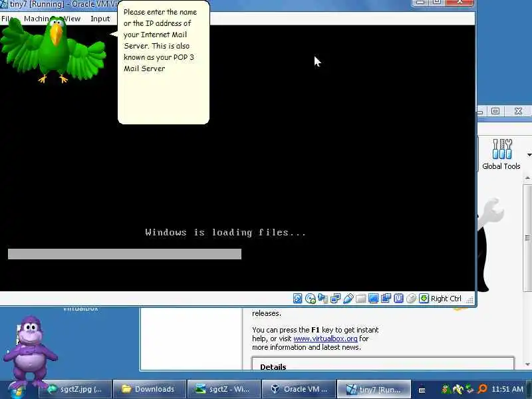Click the green arrow host key icon
Viewport: 532px width, 399px height.
coord(424,298)
